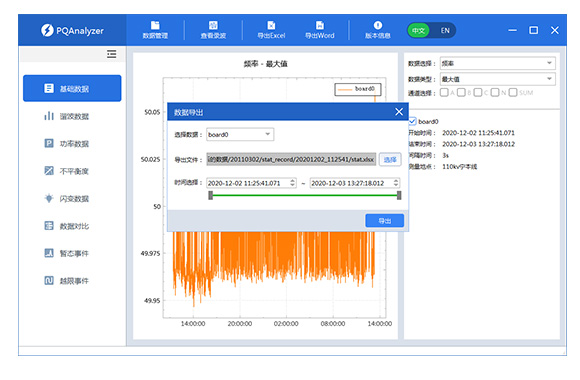Select the 谐波数据 bar-chart sidebar icon
The height and width of the screenshot is (380, 580).
click(49, 116)
